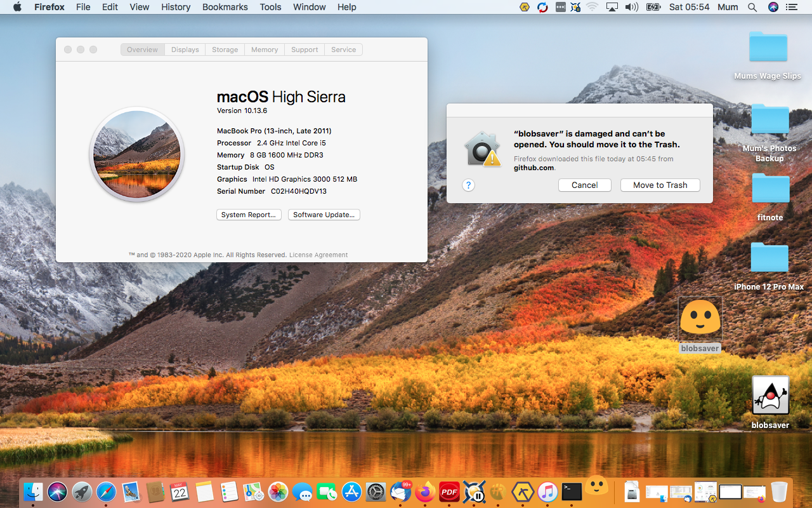Switch to the Displays tab
The height and width of the screenshot is (508, 812).
(x=185, y=50)
